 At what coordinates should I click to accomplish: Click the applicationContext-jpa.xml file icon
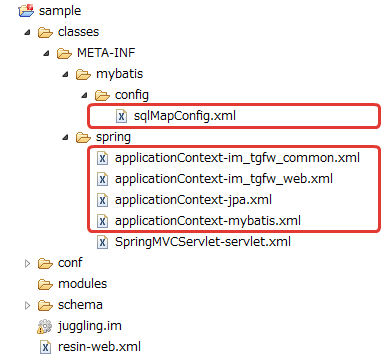102,200
